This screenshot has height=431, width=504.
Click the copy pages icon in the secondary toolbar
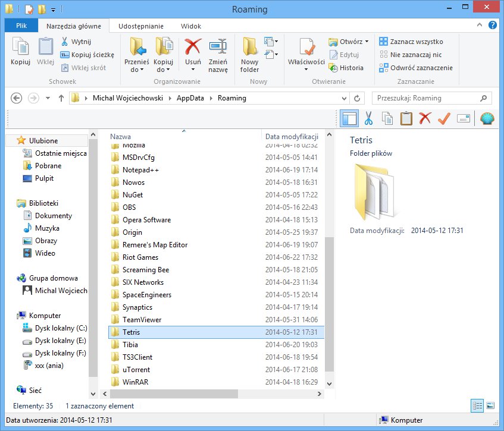click(387, 118)
